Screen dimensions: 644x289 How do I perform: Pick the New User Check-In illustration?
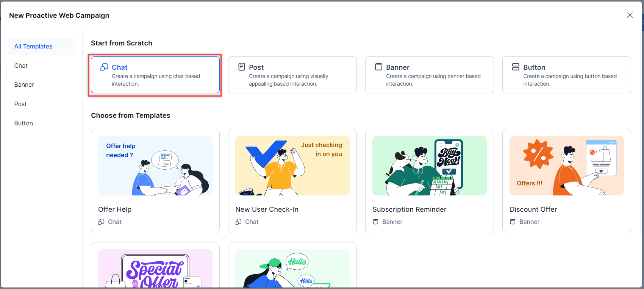click(x=292, y=166)
